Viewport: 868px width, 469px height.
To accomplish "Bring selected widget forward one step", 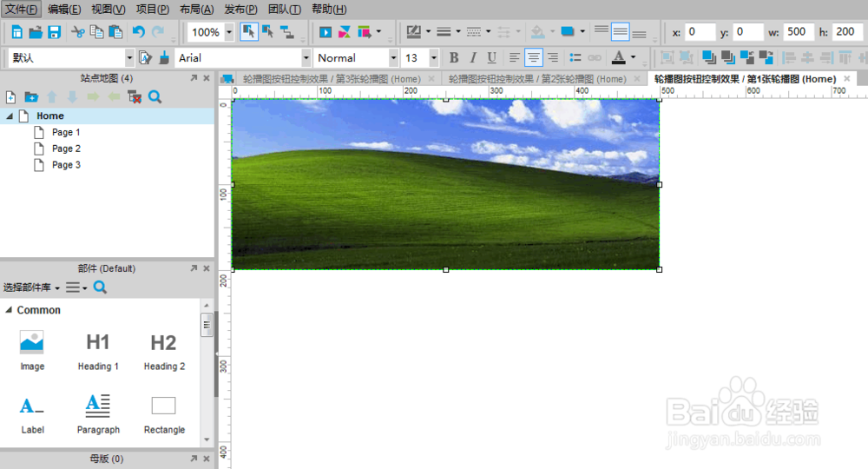I will coord(746,57).
